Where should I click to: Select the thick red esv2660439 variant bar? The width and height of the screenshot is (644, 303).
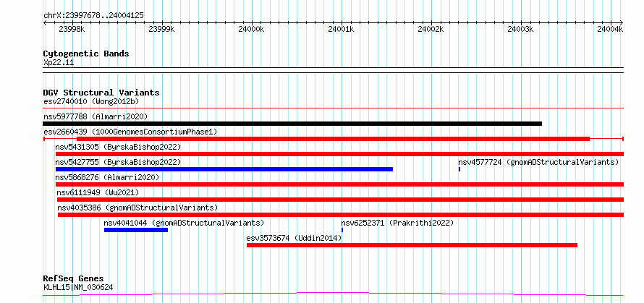pos(333,139)
